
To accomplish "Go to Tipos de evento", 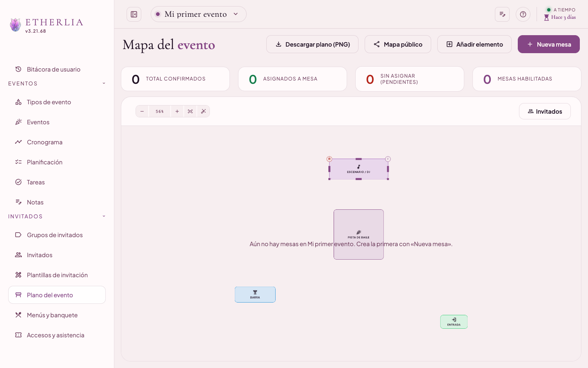I will pos(57,102).
